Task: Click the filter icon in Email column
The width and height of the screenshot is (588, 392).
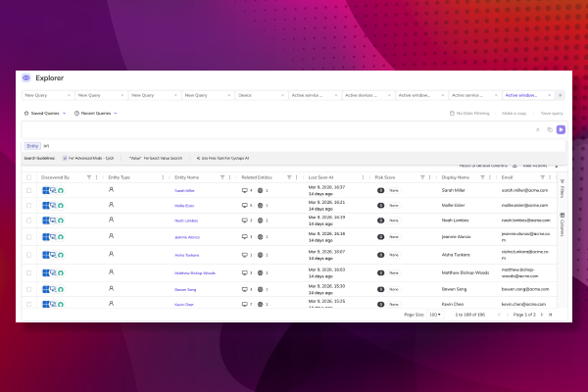Action: 542,177
